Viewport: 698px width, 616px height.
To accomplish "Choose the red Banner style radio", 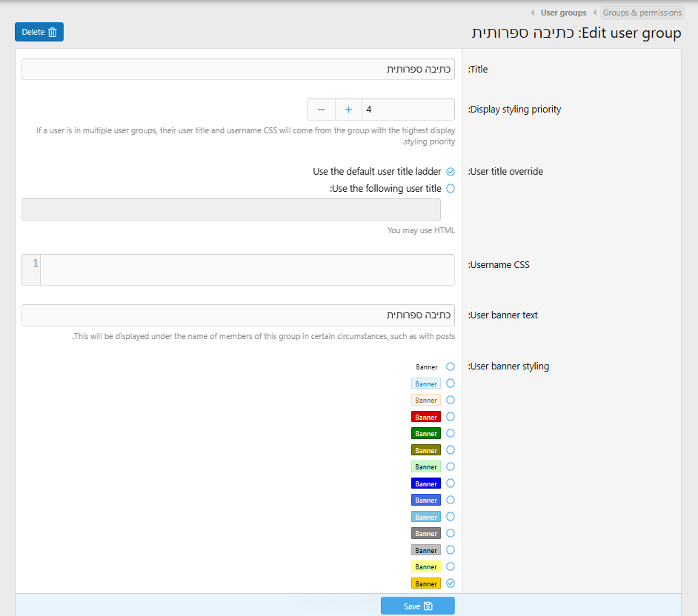I will (451, 417).
